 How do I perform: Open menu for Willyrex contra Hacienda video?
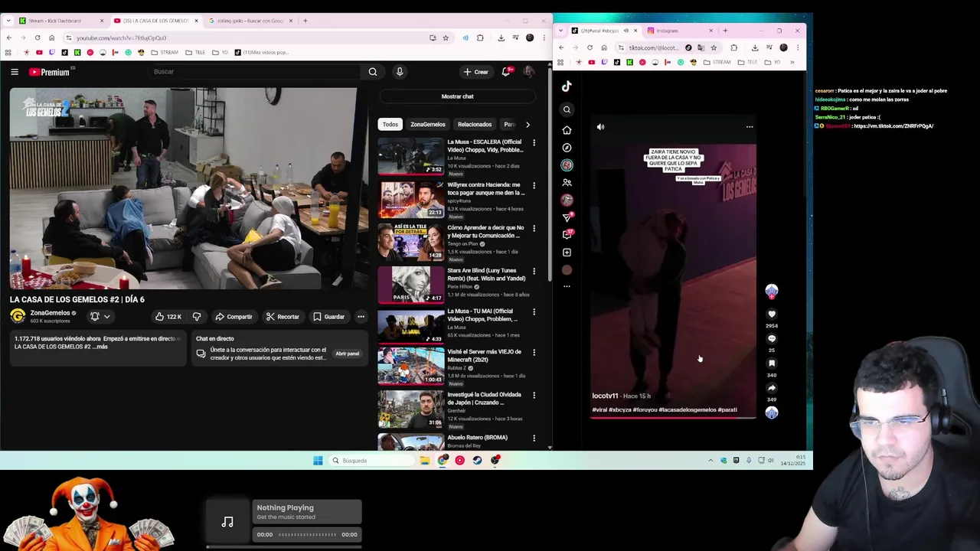tap(534, 185)
